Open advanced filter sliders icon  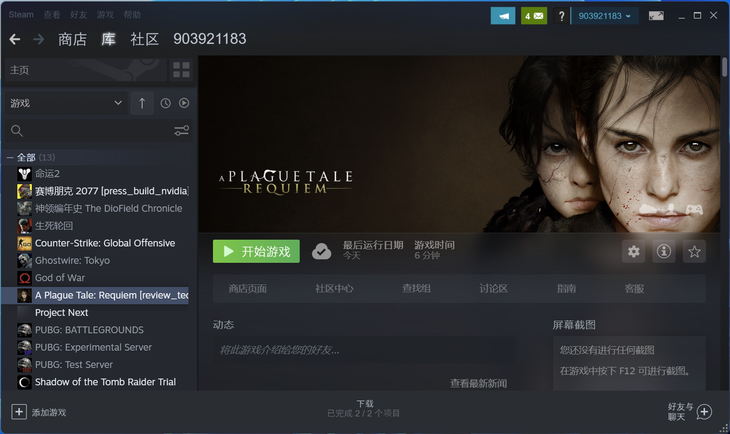[x=182, y=131]
